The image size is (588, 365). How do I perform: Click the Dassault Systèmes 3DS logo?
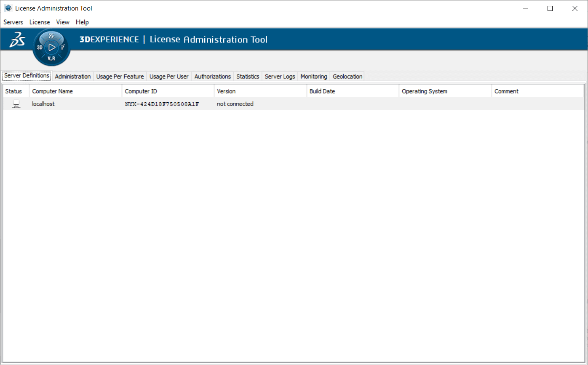click(x=17, y=40)
